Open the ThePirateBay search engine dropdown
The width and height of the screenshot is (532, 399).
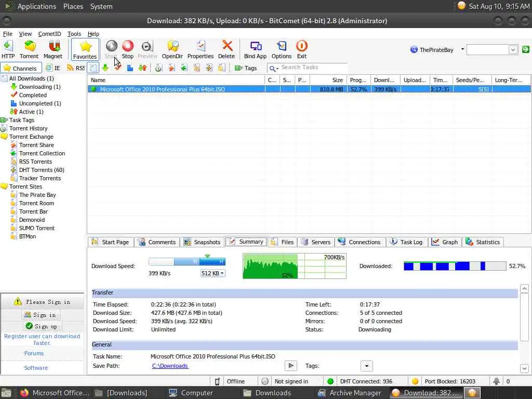(x=462, y=49)
